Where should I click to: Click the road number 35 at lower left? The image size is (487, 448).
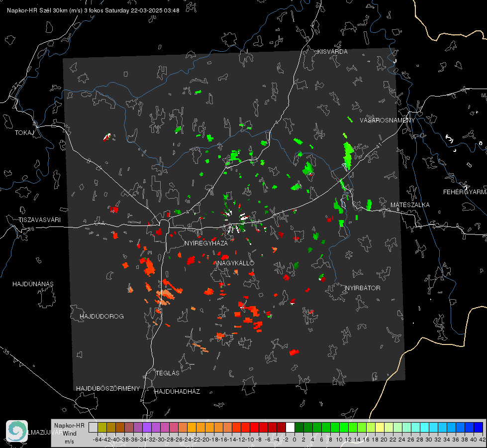[7, 352]
